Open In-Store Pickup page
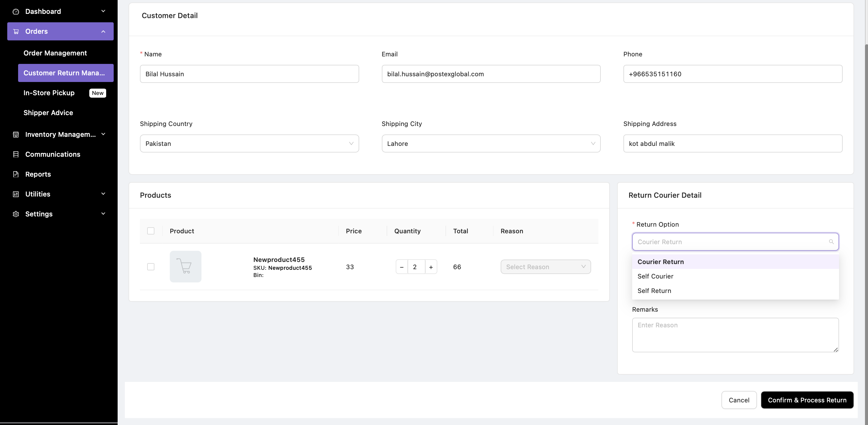This screenshot has height=425, width=868. 66,93
